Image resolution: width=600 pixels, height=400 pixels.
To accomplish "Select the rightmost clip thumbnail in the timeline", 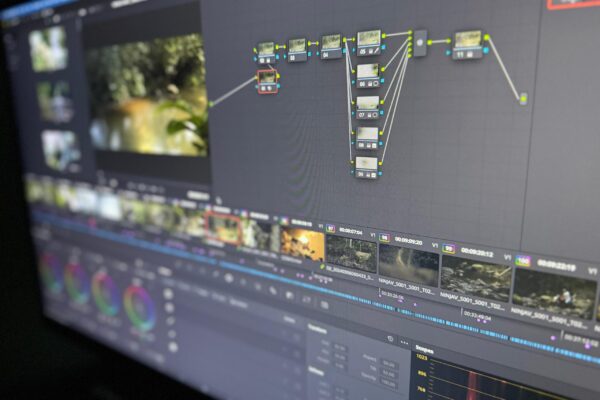I will pos(555,292).
